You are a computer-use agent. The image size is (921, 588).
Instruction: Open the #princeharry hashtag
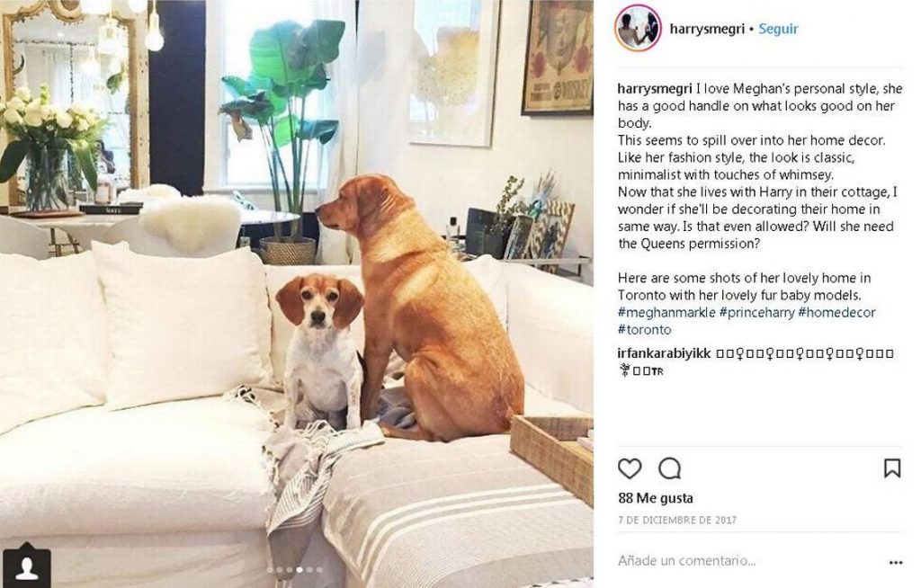(757, 313)
